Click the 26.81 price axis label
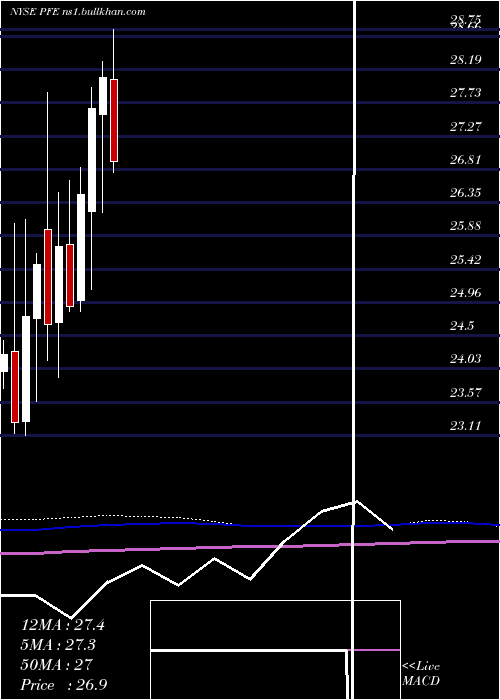Screen dimensions: 500x700 466,159
